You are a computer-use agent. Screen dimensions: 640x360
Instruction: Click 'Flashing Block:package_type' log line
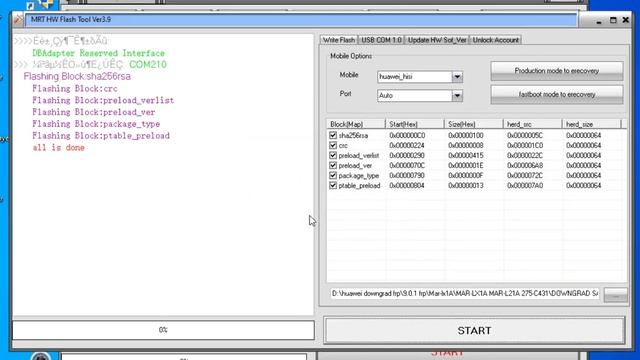tap(96, 124)
